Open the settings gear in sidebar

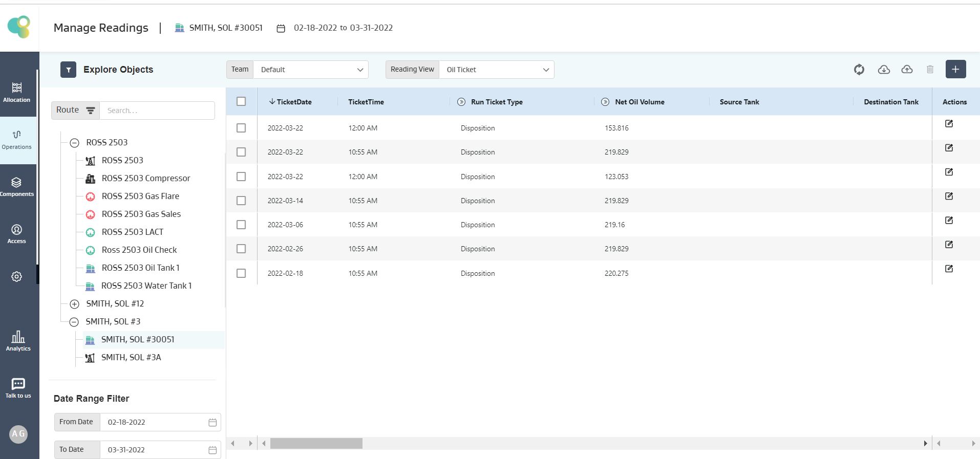coord(17,277)
